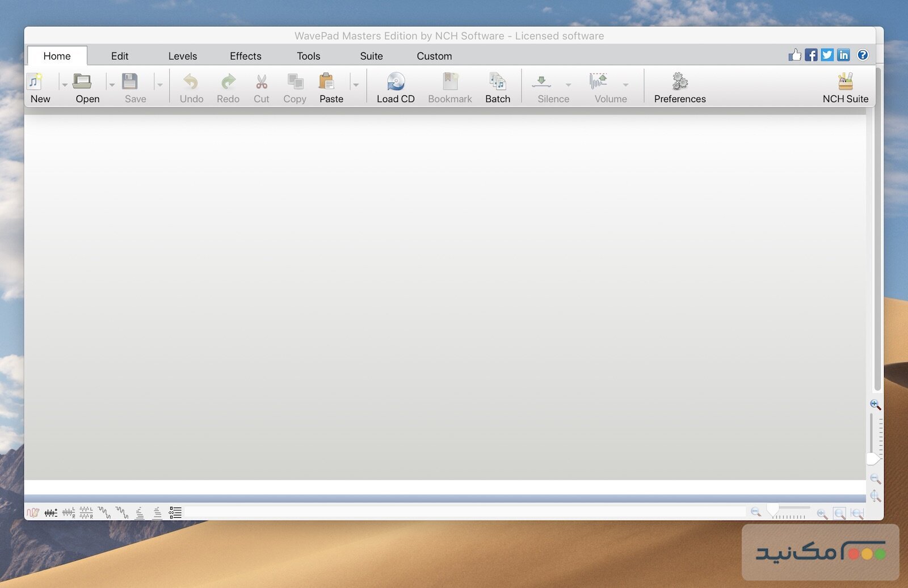This screenshot has height=588, width=908.
Task: Open the NCH Suite toolbox
Action: (x=845, y=83)
